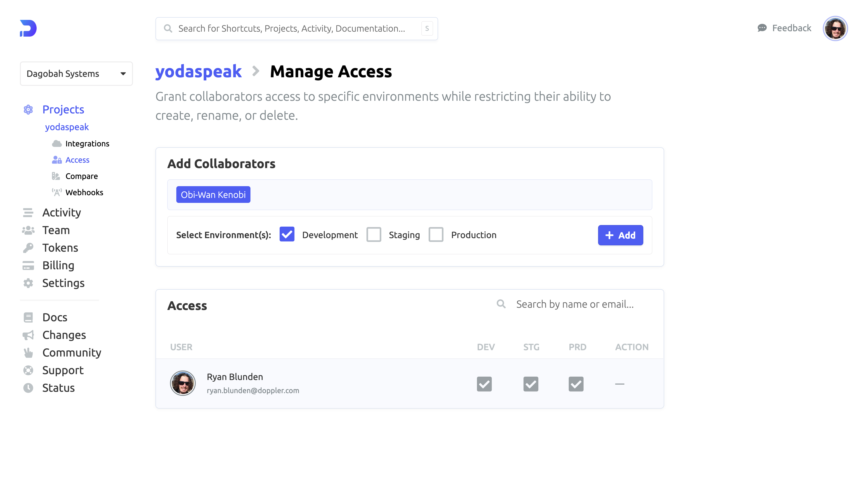The height and width of the screenshot is (488, 868).
Task: Open the Dagobah Systems workspace dropdown
Action: (x=76, y=73)
